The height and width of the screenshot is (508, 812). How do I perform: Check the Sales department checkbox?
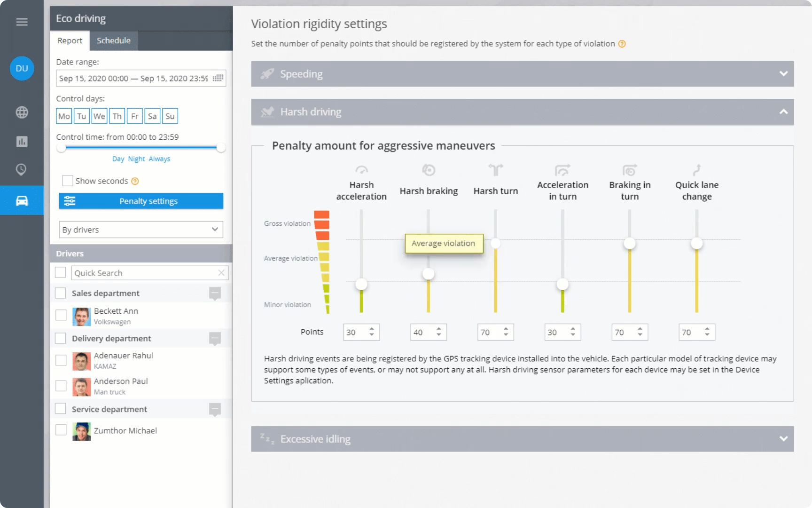(60, 293)
